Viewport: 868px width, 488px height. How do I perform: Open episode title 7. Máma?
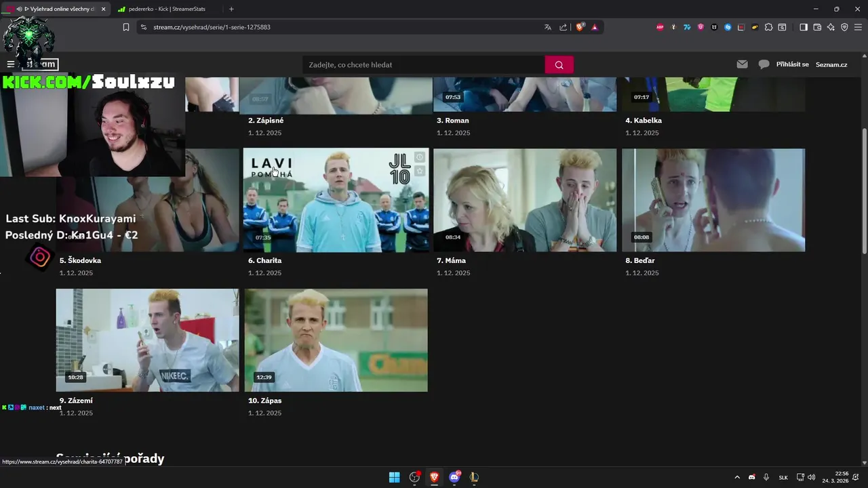[451, 260]
